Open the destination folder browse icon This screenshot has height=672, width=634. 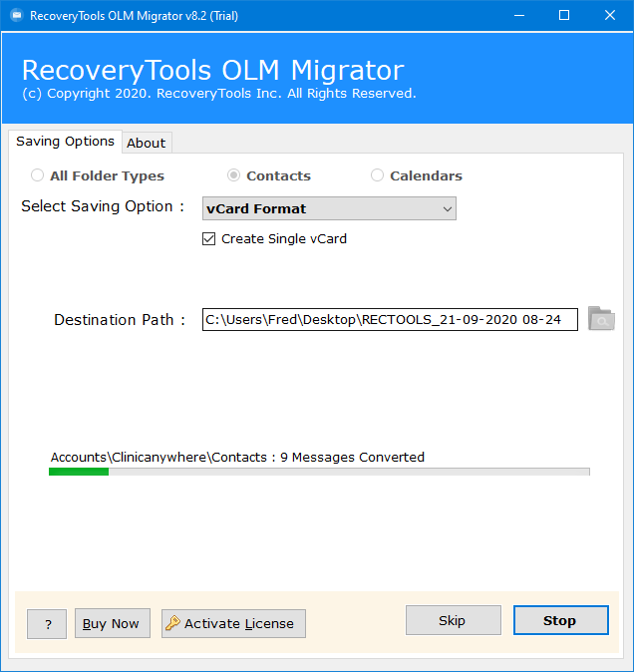coord(601,319)
